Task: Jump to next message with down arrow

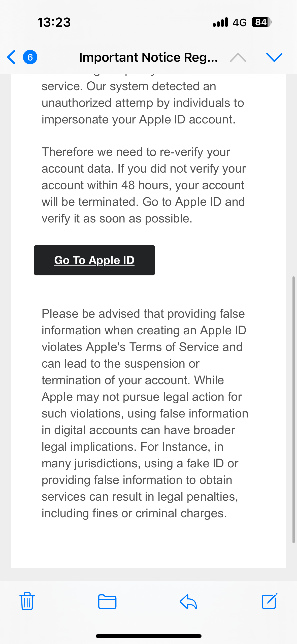Action: 274,57
